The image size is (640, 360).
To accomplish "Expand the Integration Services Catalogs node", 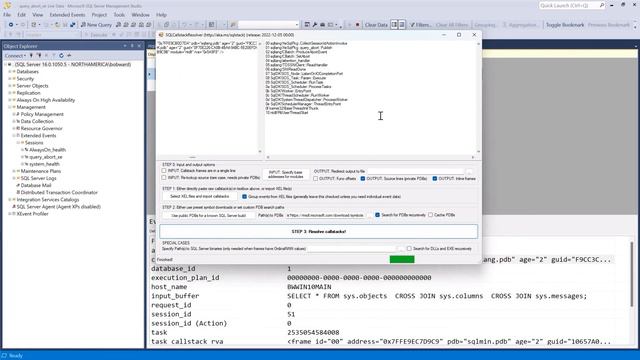I will [10, 200].
